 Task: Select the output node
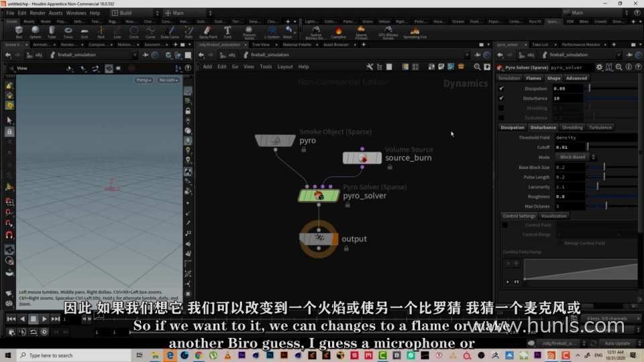[319, 239]
